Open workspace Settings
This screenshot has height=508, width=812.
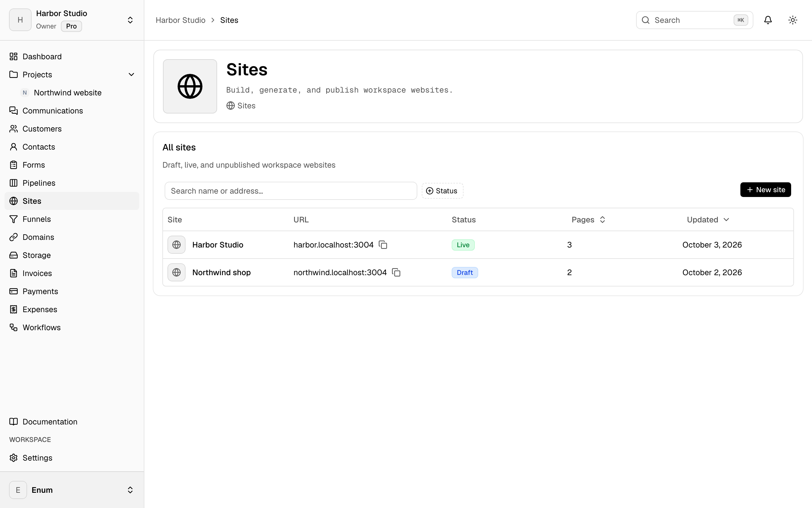point(72,458)
